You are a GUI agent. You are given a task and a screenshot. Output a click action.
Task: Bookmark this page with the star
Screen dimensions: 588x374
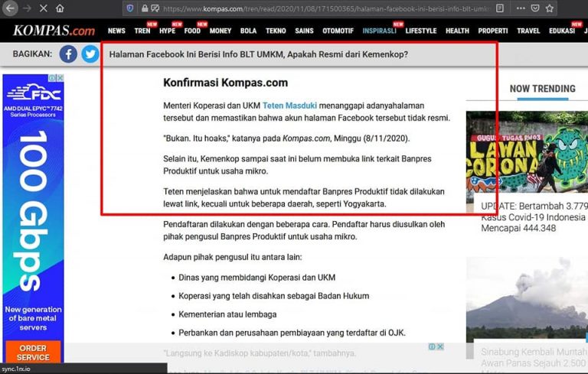coord(550,8)
